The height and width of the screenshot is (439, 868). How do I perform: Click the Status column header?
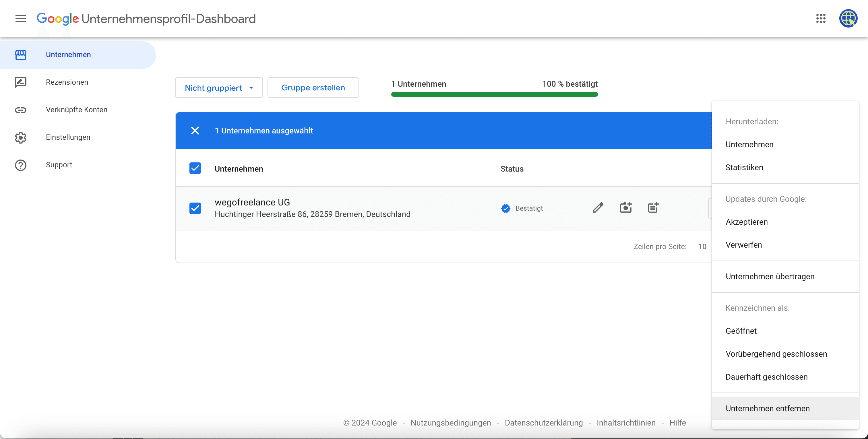[x=512, y=169]
